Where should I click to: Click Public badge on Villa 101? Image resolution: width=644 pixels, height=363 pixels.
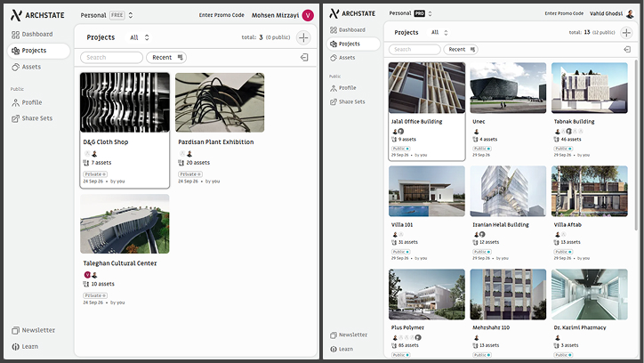click(x=400, y=252)
